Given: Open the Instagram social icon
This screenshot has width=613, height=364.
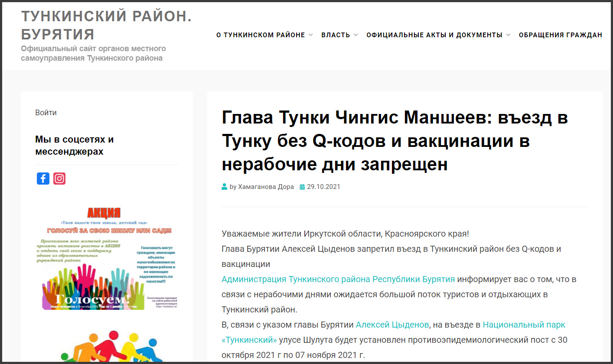Looking at the screenshot, I should point(59,179).
